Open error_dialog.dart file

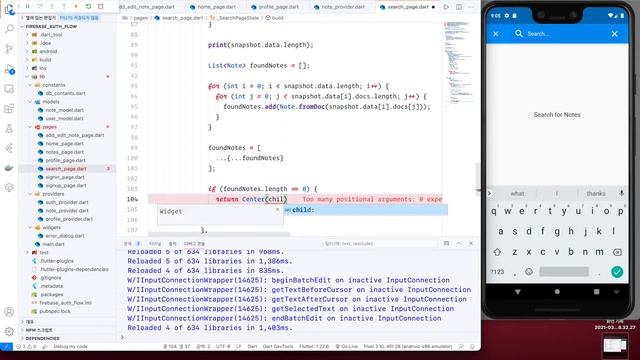[65, 236]
